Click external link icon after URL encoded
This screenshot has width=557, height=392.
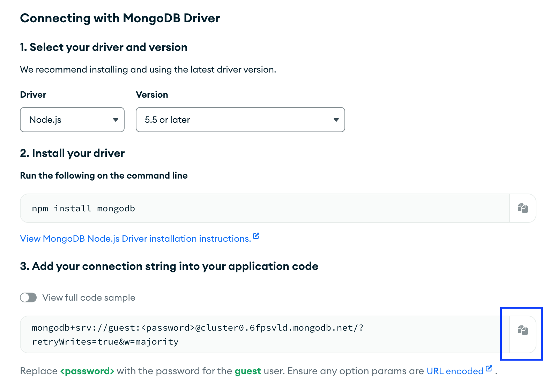(489, 368)
